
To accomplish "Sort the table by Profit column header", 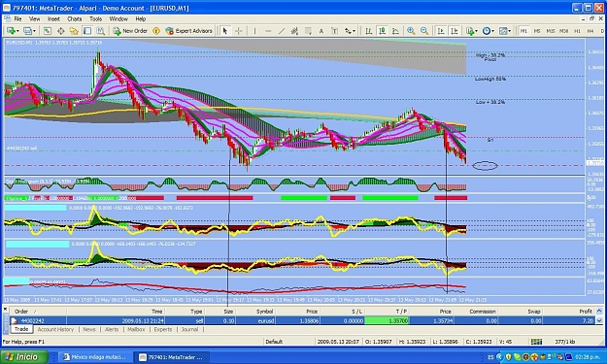I will (x=568, y=312).
